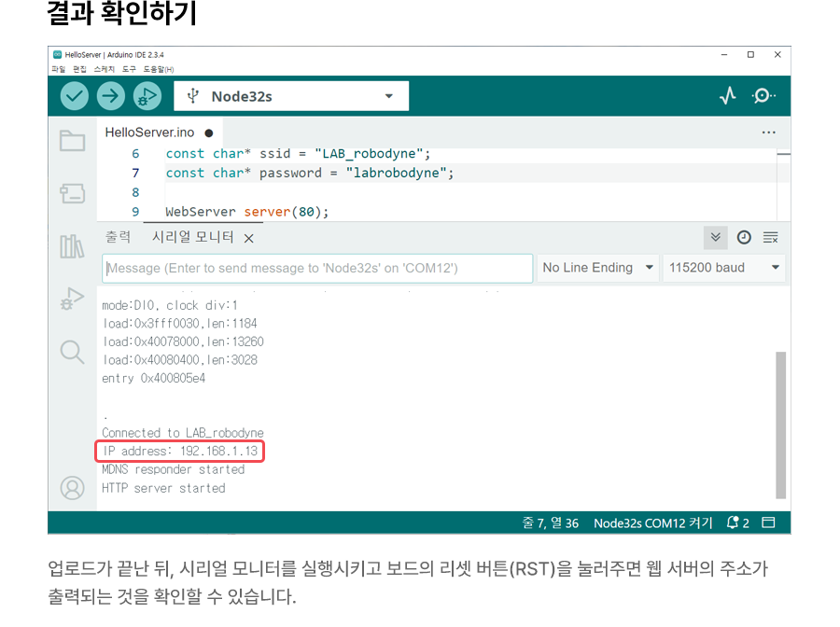Click the Verify checkmark button
This screenshot has width=840, height=627.
click(75, 96)
